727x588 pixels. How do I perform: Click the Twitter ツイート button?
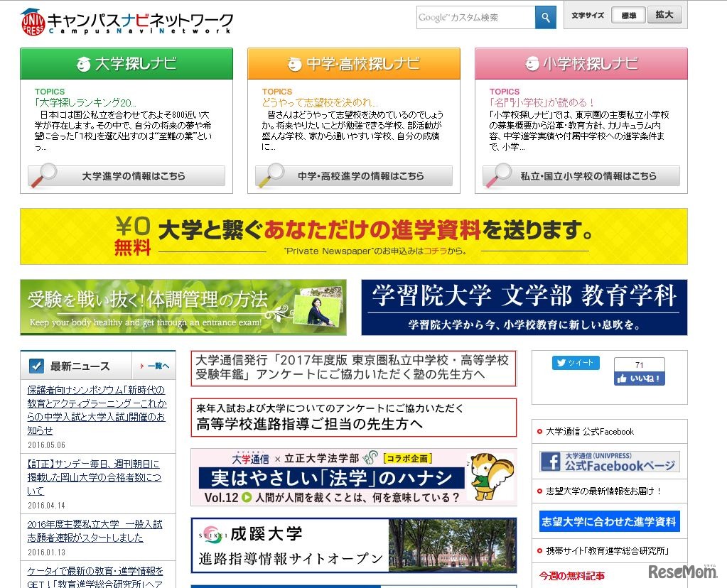click(x=576, y=363)
